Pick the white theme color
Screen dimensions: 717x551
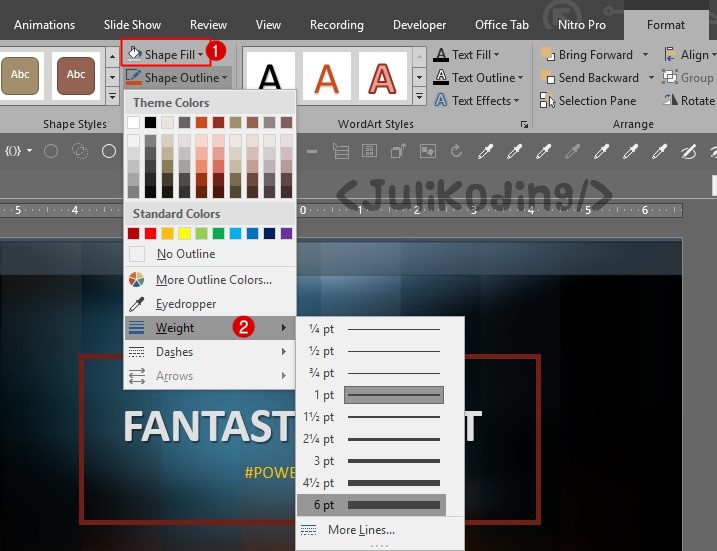134,122
